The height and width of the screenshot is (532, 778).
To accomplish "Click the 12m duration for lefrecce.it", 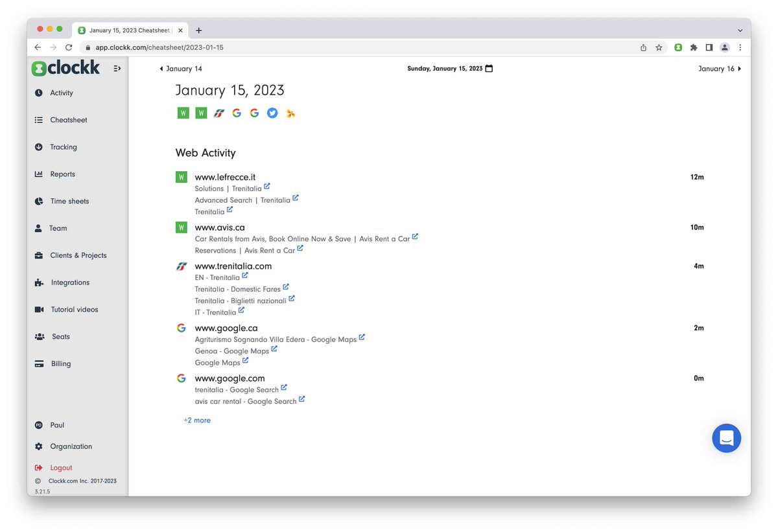I will point(697,177).
